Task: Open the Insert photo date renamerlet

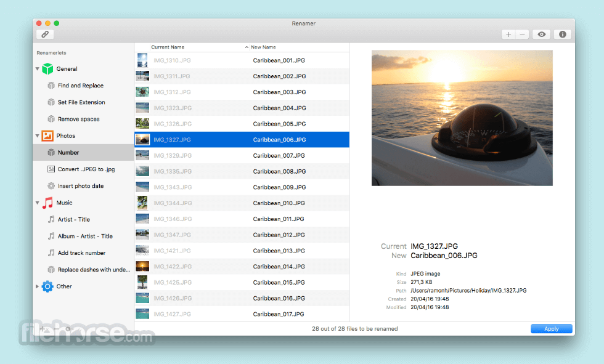Action: click(81, 186)
